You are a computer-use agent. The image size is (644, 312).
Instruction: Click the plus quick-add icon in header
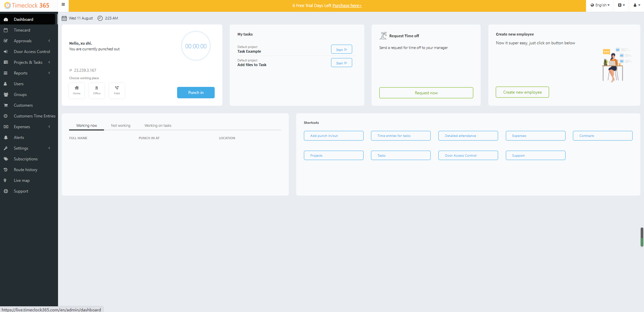point(621,5)
